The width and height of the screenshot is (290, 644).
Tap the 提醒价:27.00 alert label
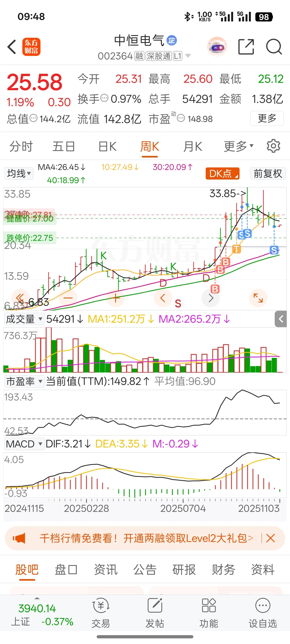pyautogui.click(x=30, y=218)
